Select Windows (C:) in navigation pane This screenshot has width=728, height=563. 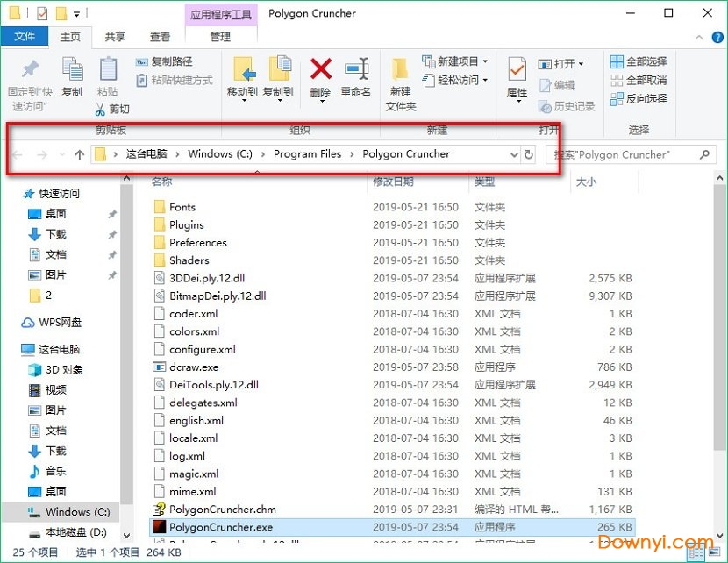pyautogui.click(x=77, y=511)
